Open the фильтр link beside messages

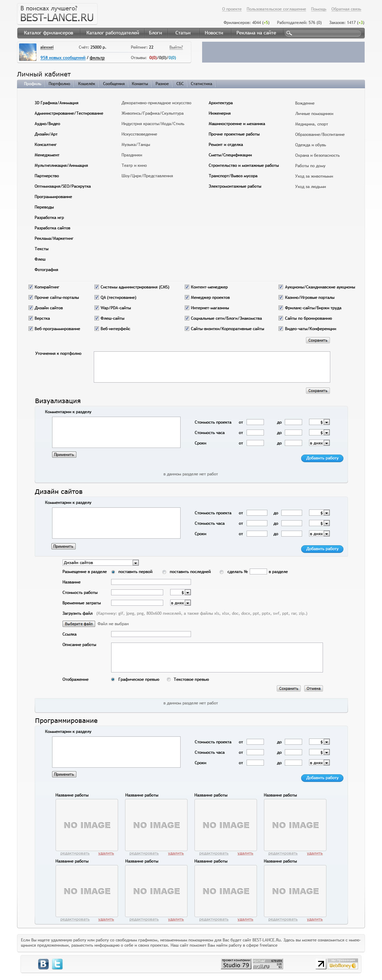97,58
